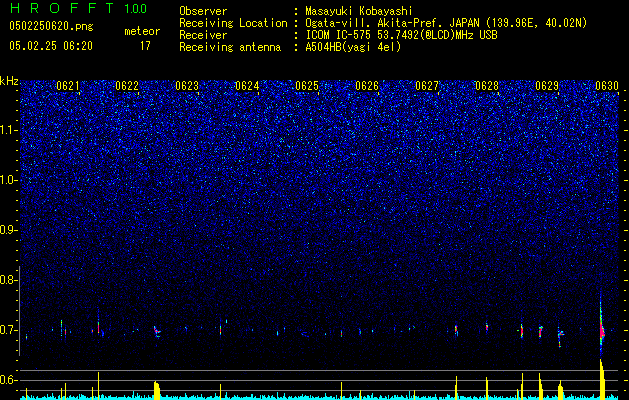Click the version number 1.0.0
Viewport: 629px width, 400px height.
click(x=135, y=8)
